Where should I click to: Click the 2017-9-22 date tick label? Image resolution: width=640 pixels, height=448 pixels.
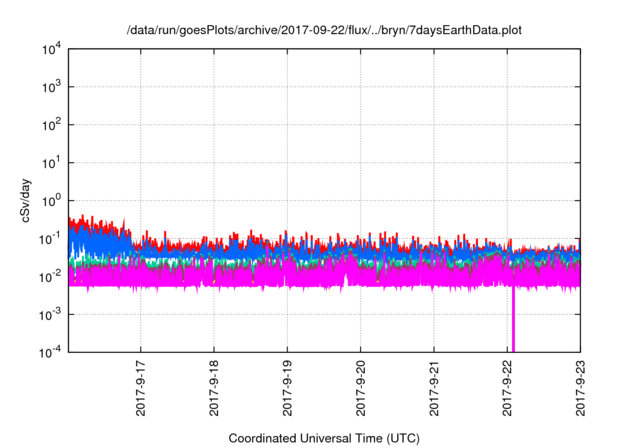[507, 388]
